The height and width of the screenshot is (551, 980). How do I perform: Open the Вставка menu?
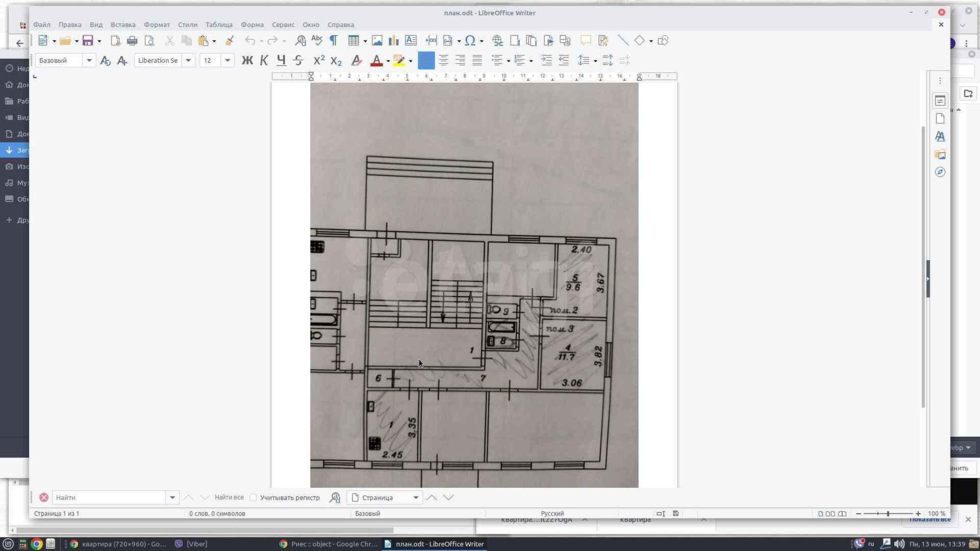tap(123, 24)
